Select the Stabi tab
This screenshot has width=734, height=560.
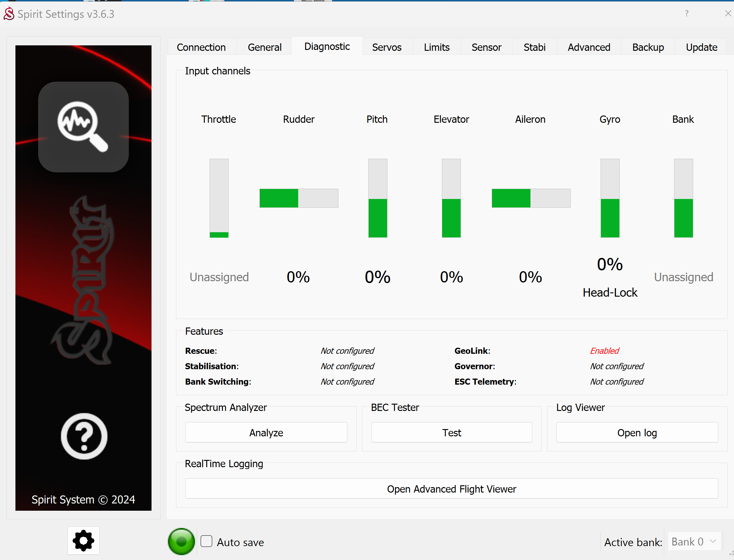[534, 47]
